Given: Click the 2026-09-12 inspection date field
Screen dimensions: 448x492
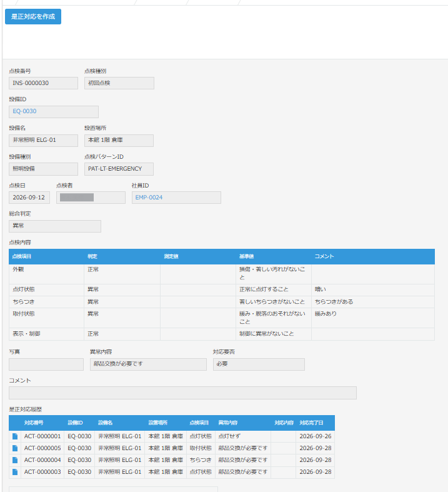Looking at the screenshot, I should (x=29, y=198).
